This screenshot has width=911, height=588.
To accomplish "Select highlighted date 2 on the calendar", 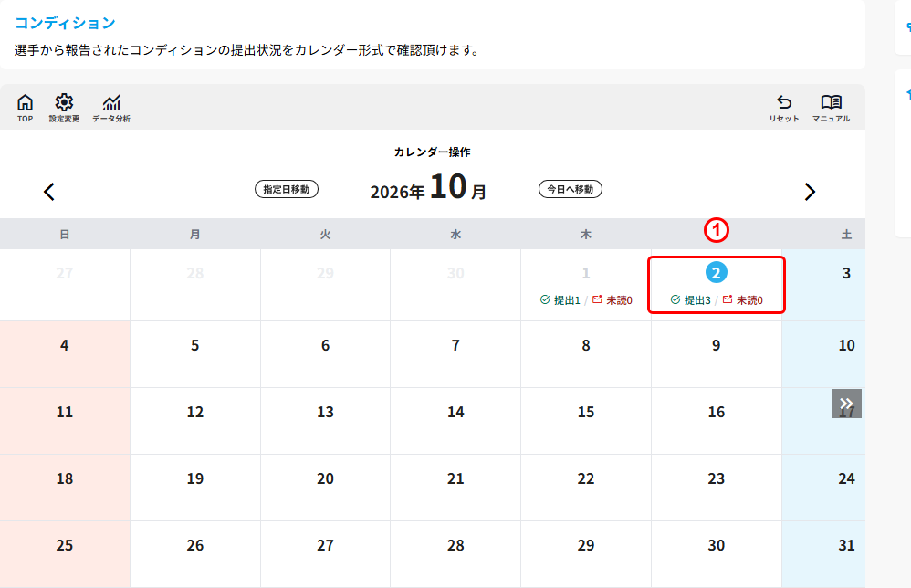I will tap(717, 272).
